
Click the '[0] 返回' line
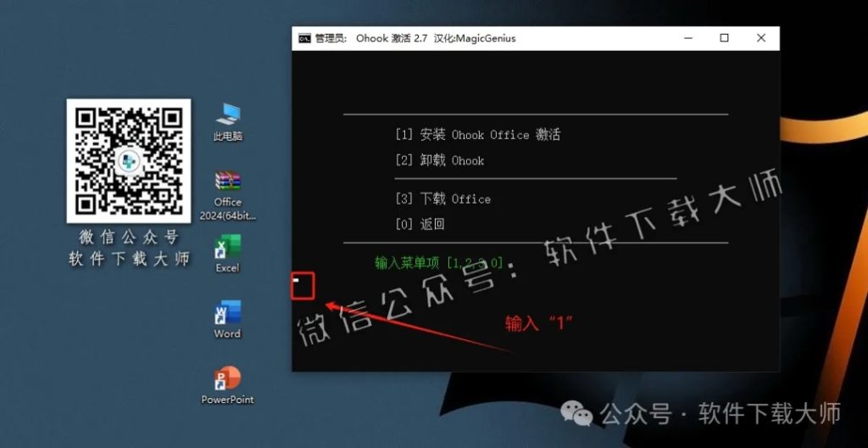click(x=420, y=225)
